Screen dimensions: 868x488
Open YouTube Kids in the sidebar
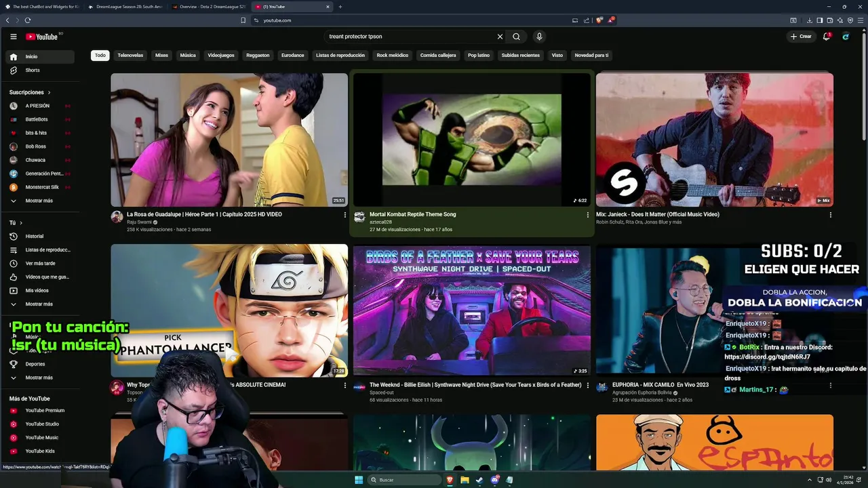coord(41,451)
